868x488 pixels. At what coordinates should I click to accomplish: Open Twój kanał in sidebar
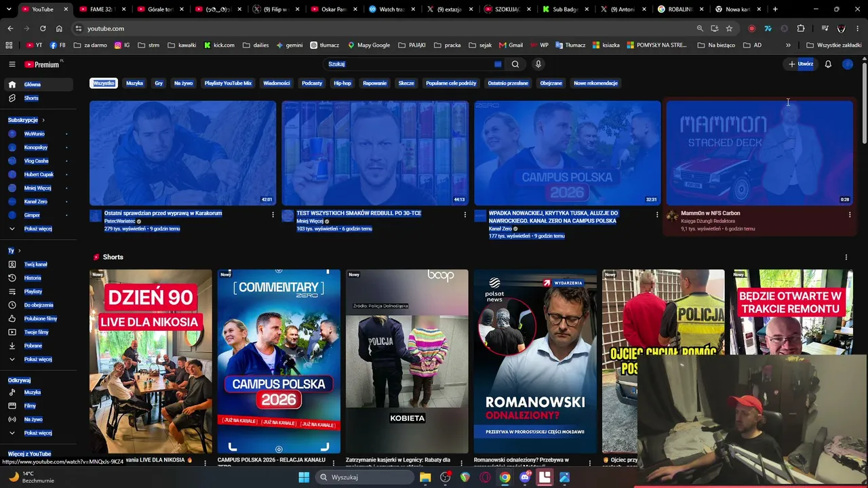pos(38,264)
